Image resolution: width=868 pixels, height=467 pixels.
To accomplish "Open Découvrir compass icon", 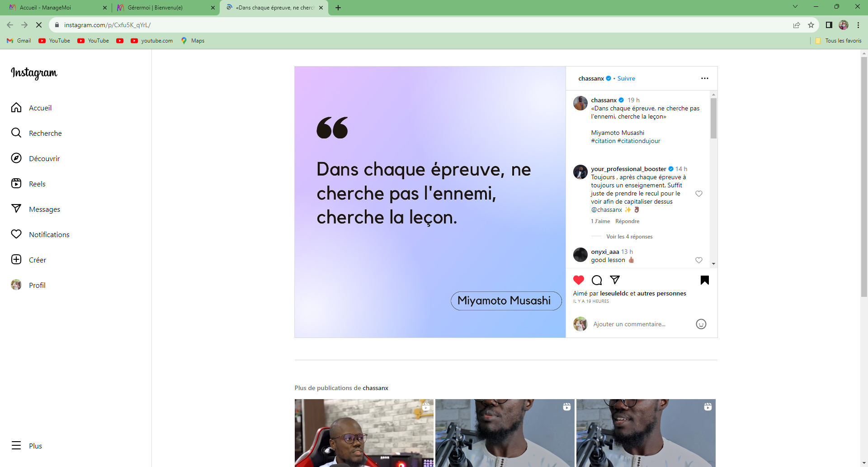I will coord(16,158).
